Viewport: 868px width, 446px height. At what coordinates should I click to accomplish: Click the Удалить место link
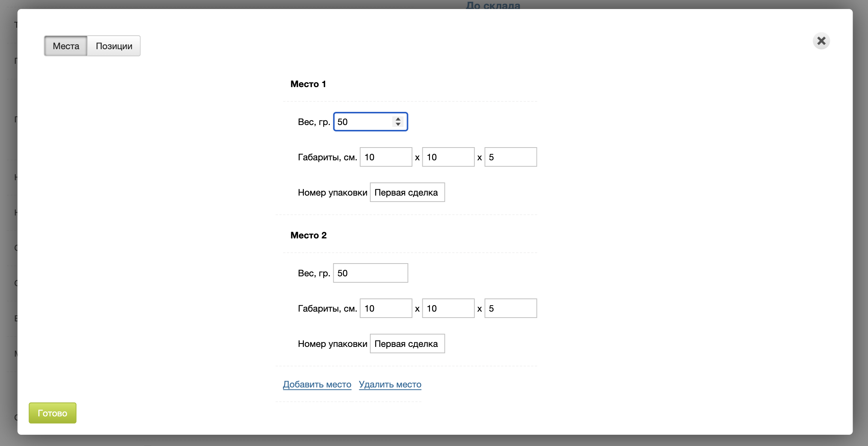(x=390, y=384)
